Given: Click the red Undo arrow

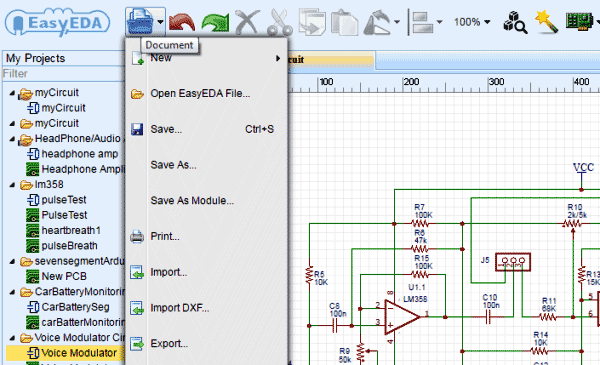Looking at the screenshot, I should tap(182, 22).
